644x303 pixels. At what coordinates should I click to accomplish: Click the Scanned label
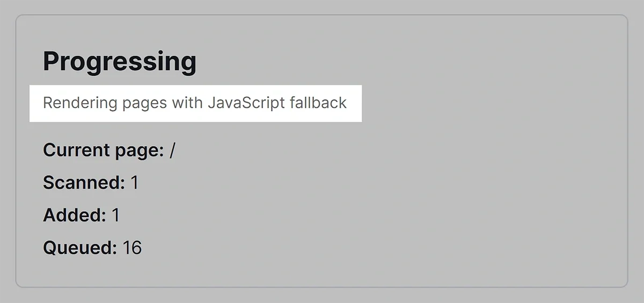(84, 183)
